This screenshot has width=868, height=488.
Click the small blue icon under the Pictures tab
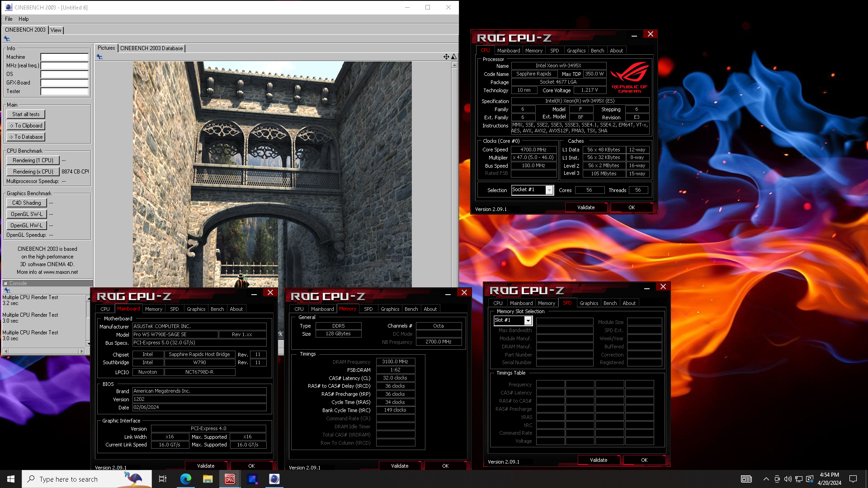point(99,56)
